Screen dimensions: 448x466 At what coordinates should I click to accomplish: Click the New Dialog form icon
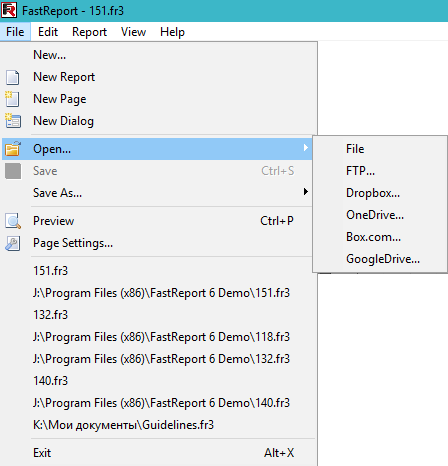(13, 121)
